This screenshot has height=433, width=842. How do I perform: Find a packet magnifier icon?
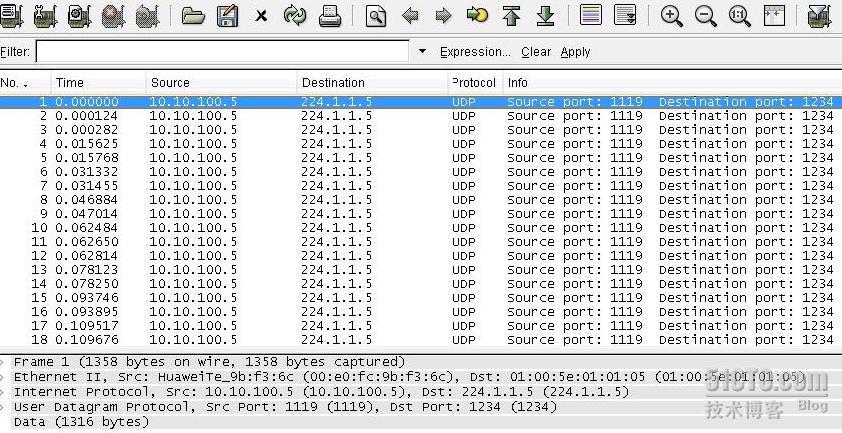376,16
